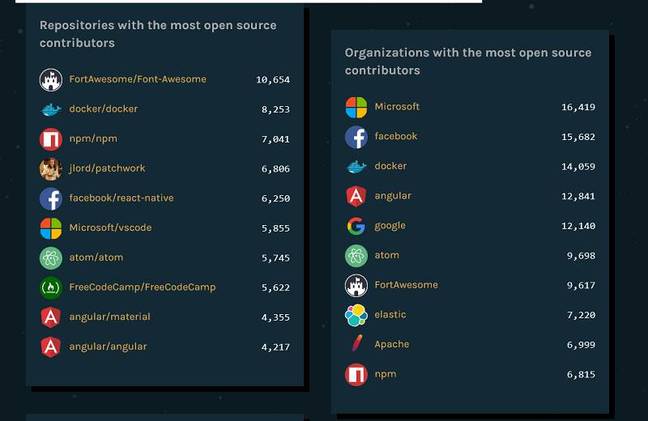This screenshot has height=421, width=648.
Task: Click the Docker whale icon beside docker/docker
Action: coord(51,109)
